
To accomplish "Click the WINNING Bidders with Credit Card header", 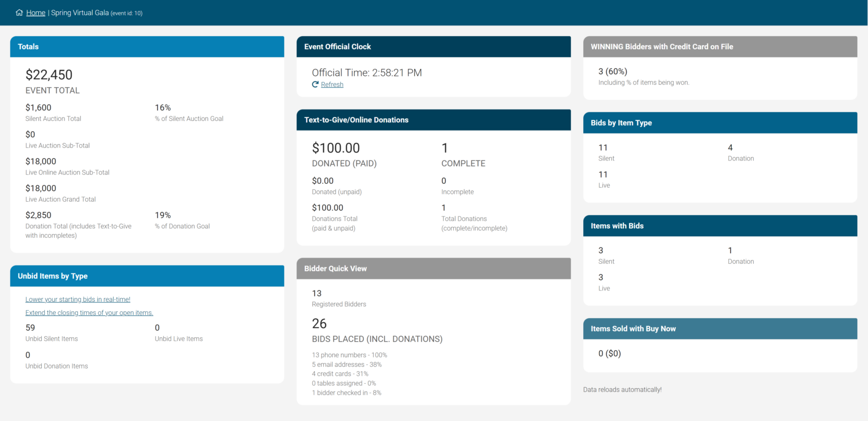I will pos(720,47).
